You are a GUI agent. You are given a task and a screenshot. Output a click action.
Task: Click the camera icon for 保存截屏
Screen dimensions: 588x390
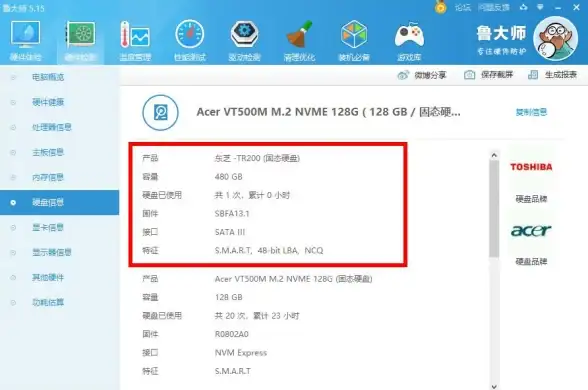click(470, 75)
